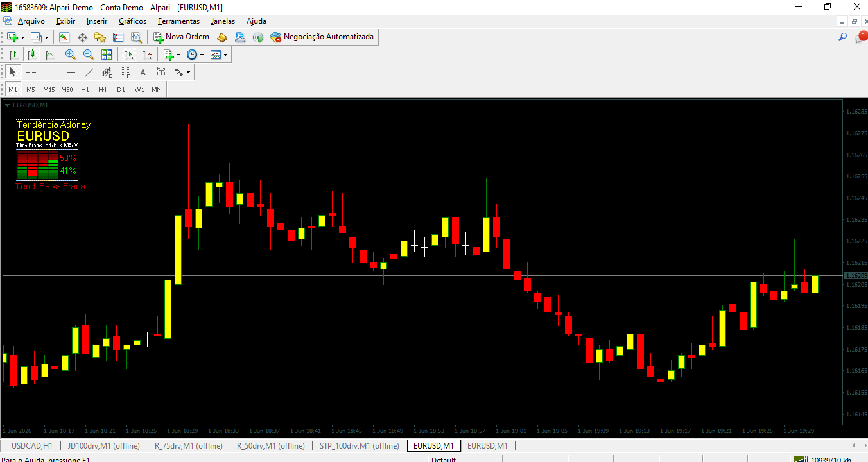868x462 pixels.
Task: Open the Arquivo menu
Action: click(x=31, y=21)
